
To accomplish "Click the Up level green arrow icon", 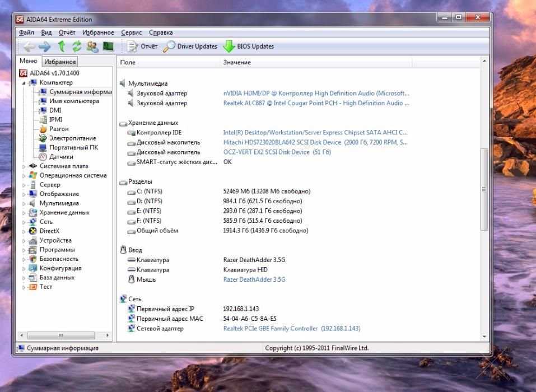I will [x=62, y=46].
